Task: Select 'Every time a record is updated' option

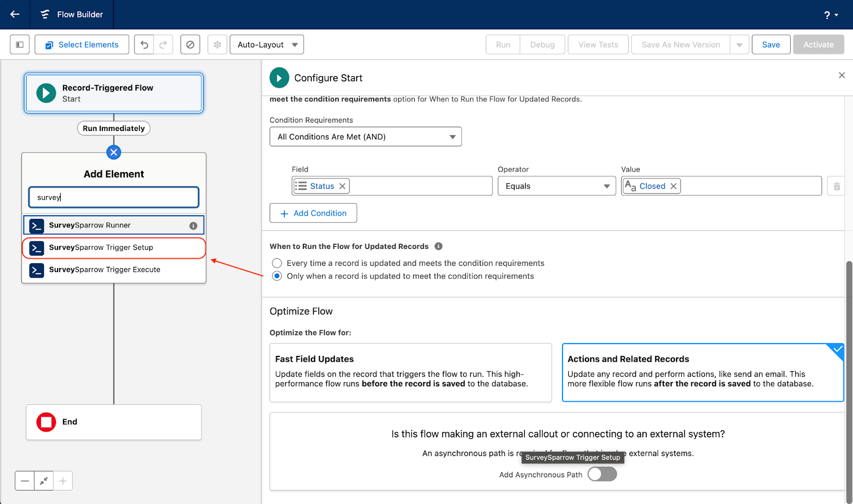Action: pos(277,263)
